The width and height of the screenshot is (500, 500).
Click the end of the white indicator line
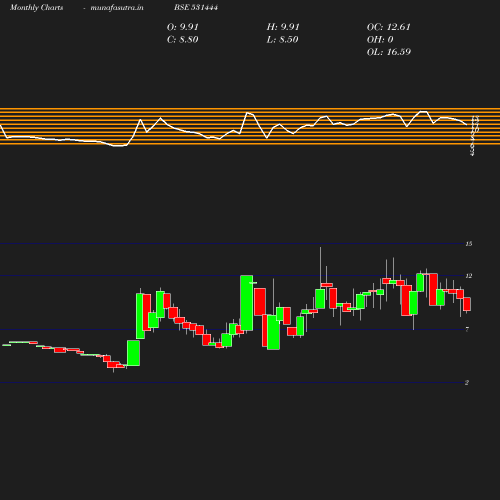(466, 124)
